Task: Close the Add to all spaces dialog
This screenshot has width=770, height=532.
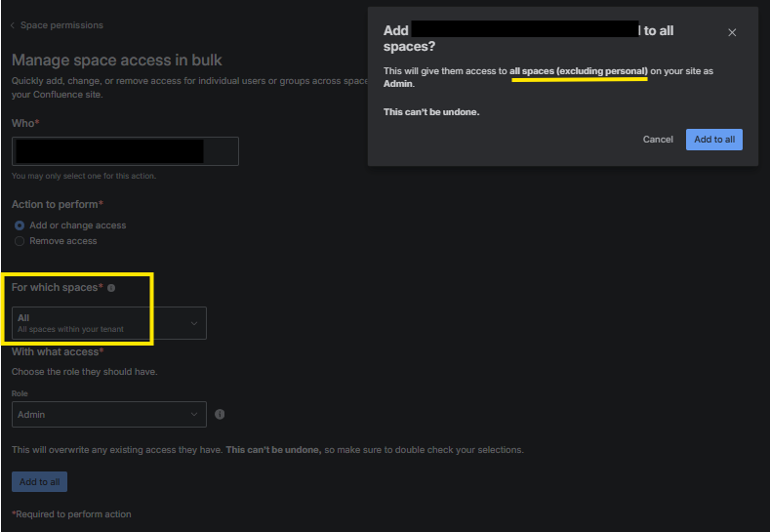Action: point(732,32)
